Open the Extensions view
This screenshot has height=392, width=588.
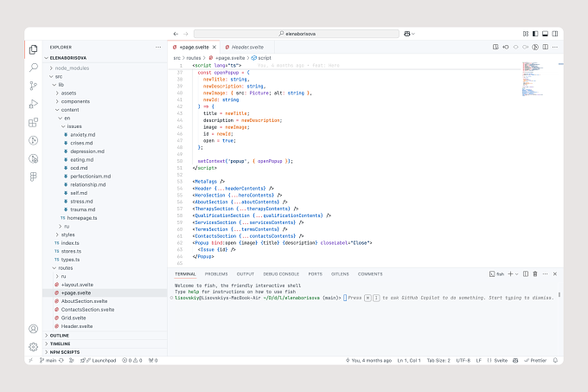[34, 122]
